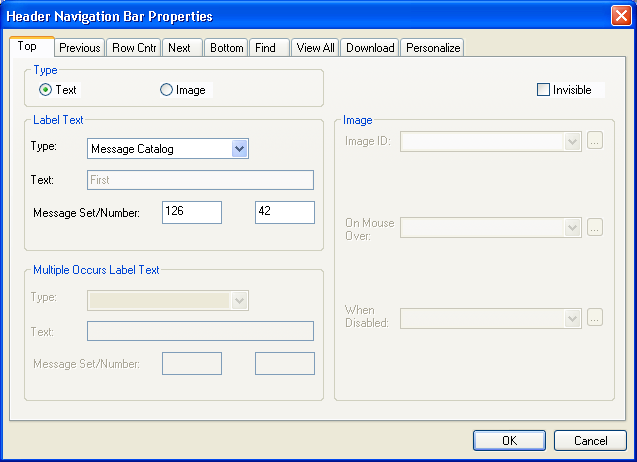Click the Message Number field containing 42
The height and width of the screenshot is (462, 637).
[x=284, y=212]
